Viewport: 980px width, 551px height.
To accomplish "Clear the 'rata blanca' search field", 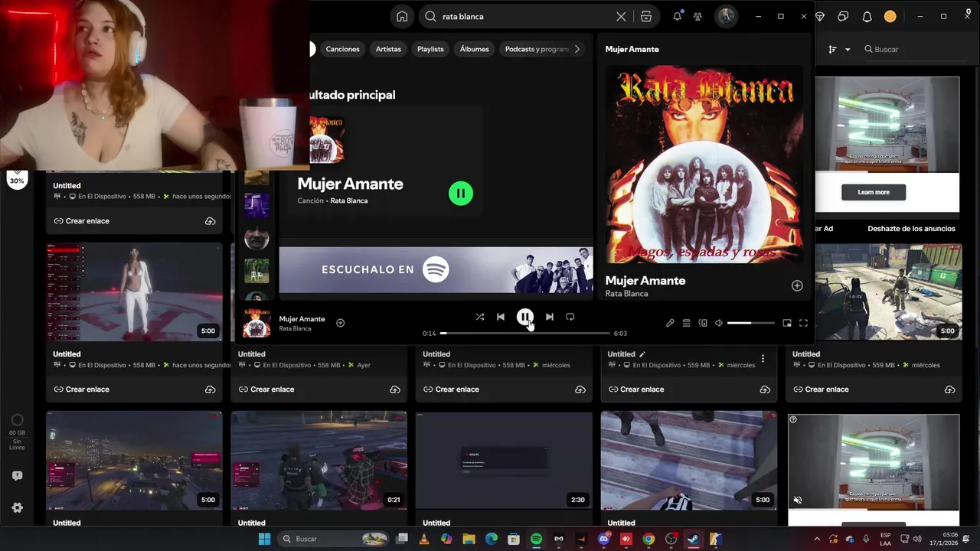I will pyautogui.click(x=621, y=16).
